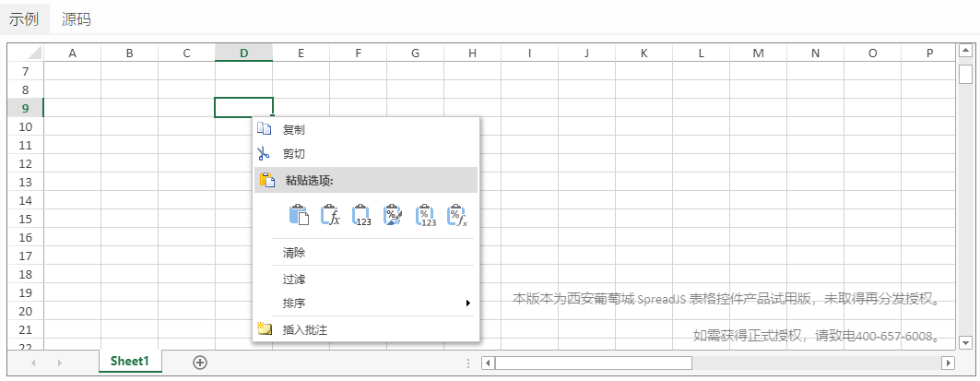The height and width of the screenshot is (381, 980).
Task: Select row 7 header
Action: 26,71
